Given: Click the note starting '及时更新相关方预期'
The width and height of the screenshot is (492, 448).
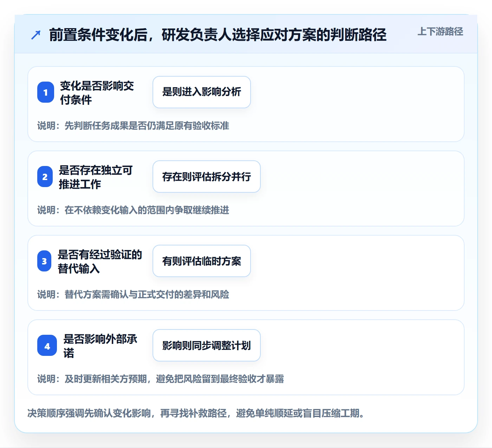Looking at the screenshot, I should click(x=161, y=379).
